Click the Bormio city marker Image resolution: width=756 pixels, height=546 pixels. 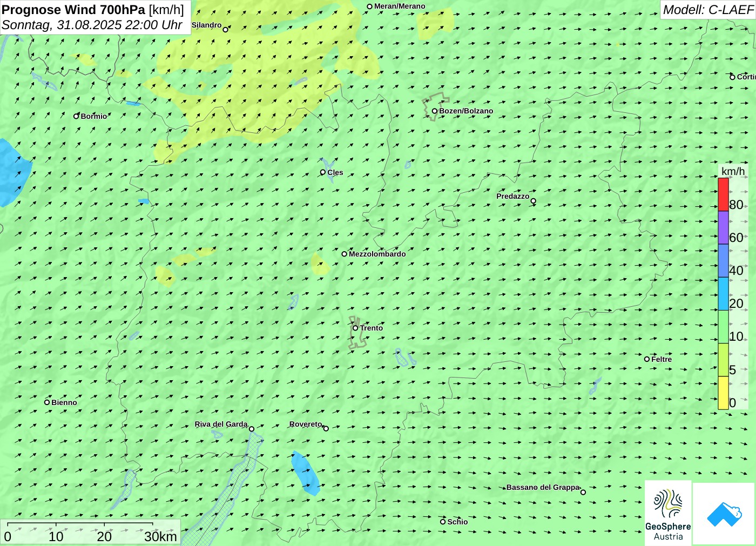pyautogui.click(x=77, y=116)
